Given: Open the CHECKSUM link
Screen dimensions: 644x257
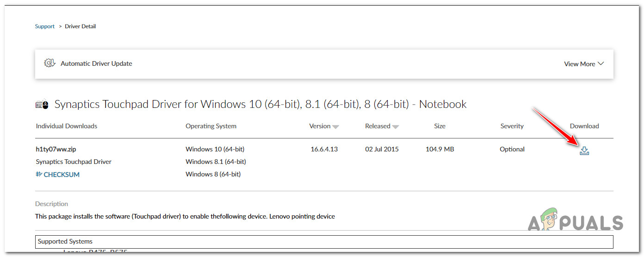Looking at the screenshot, I should [58, 175].
